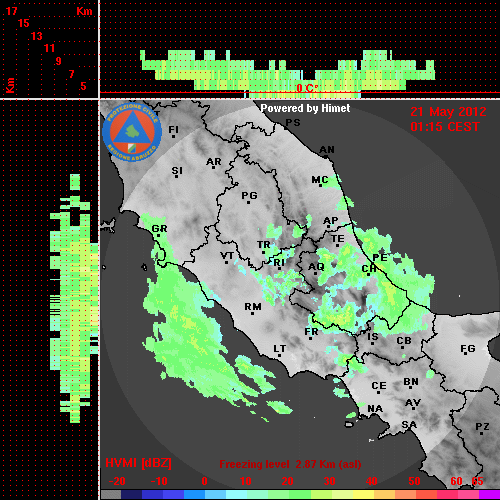This screenshot has height=500, width=500.
Task: Click the 50 dBZ scale value
Action: click(x=414, y=481)
